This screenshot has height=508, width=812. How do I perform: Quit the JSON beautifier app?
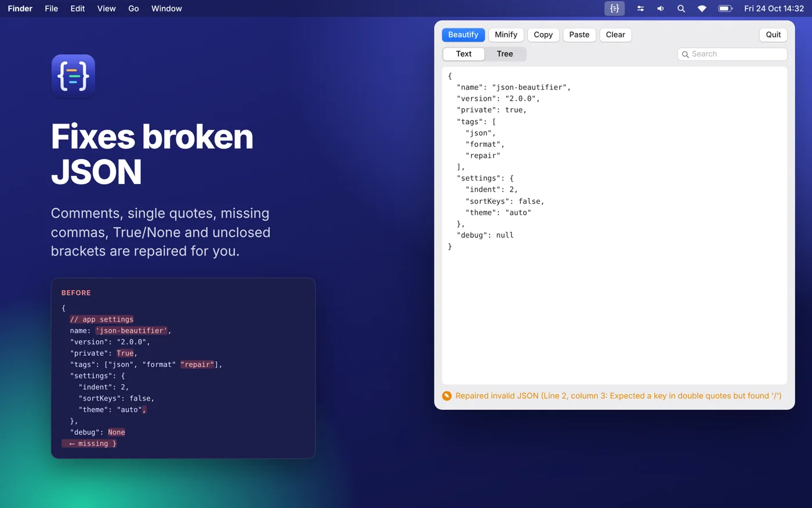pyautogui.click(x=773, y=35)
